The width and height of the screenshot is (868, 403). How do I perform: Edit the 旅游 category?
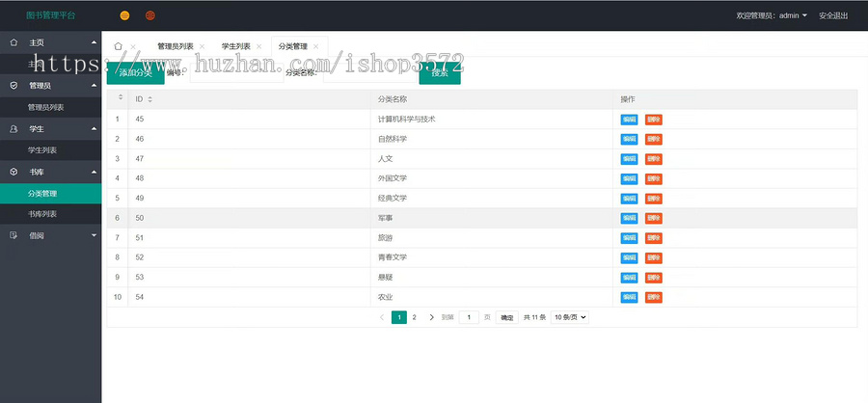(x=629, y=238)
